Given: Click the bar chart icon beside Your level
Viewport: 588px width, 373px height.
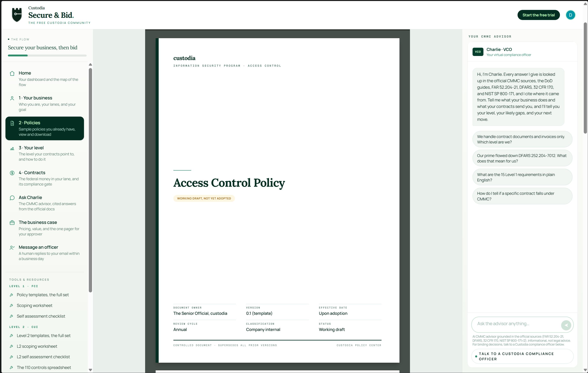Looking at the screenshot, I should (x=12, y=148).
